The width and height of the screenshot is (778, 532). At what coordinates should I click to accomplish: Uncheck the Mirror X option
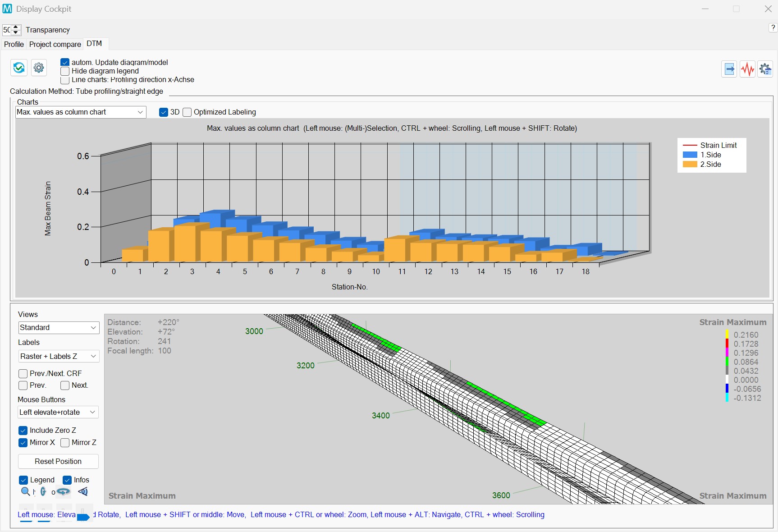[23, 443]
